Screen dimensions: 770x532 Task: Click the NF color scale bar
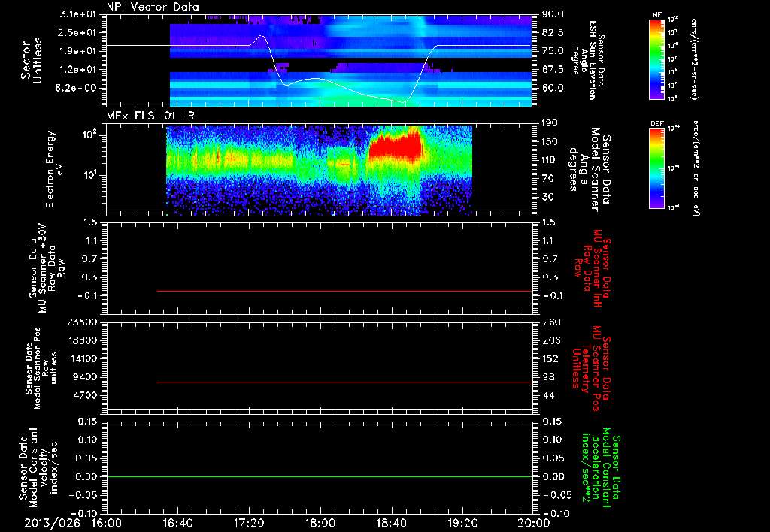point(656,59)
